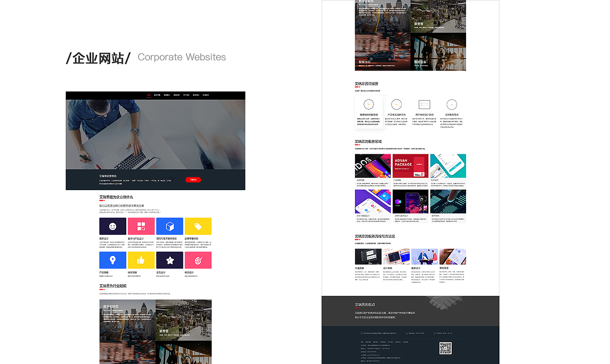
Task: Open the 价值洞察 process thumbnail
Action: (368, 256)
